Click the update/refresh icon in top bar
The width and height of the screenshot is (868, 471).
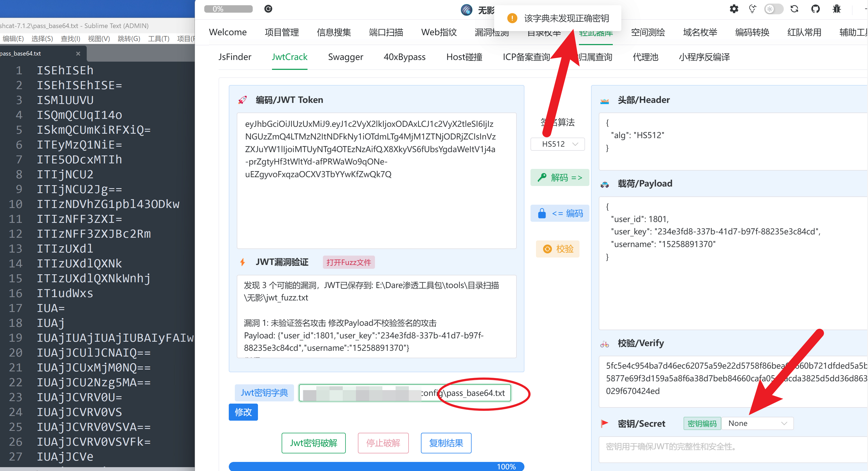pos(794,9)
